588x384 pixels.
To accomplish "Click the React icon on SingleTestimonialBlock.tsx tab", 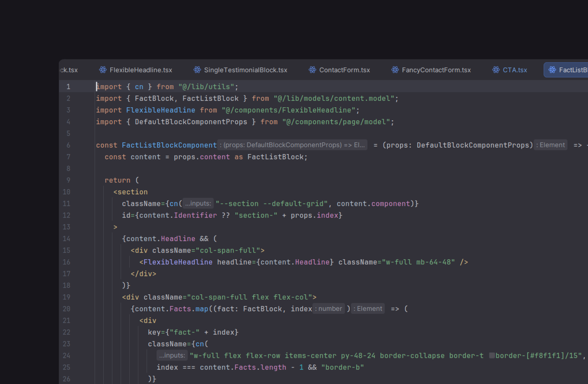I will pyautogui.click(x=197, y=70).
